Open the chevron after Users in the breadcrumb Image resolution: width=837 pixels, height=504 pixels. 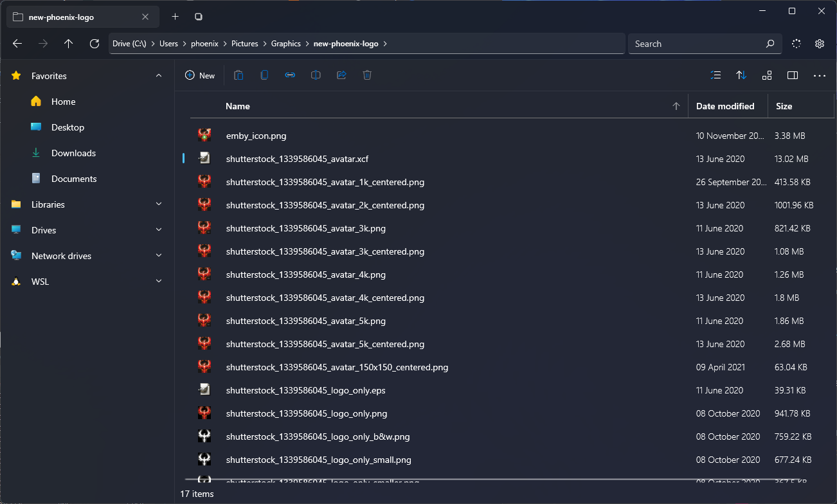(x=184, y=44)
